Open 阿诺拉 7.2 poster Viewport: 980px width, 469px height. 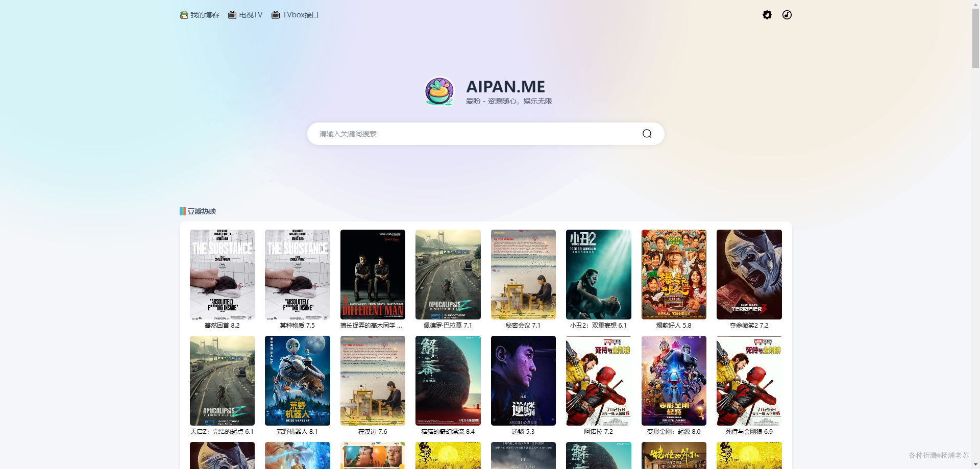coord(599,381)
